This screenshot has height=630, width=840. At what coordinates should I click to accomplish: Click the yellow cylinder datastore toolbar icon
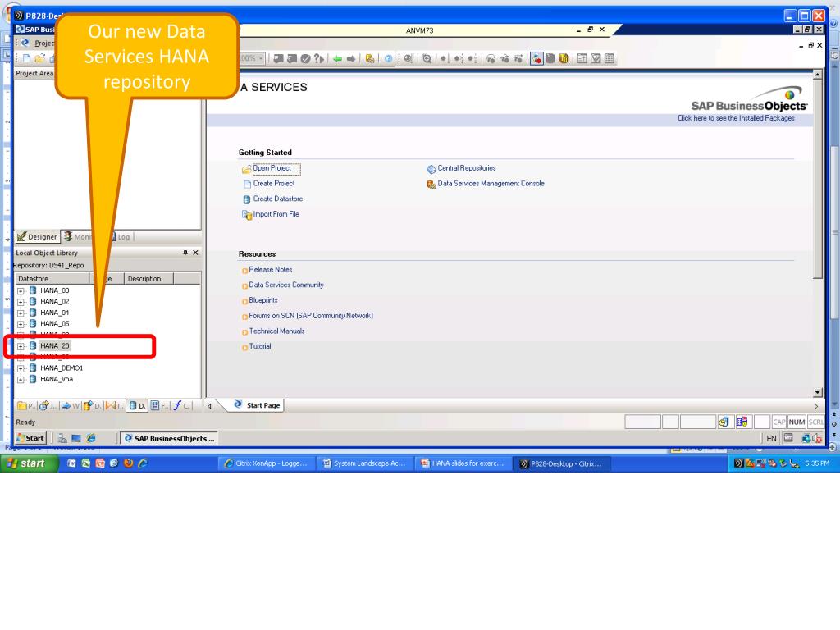tap(564, 59)
